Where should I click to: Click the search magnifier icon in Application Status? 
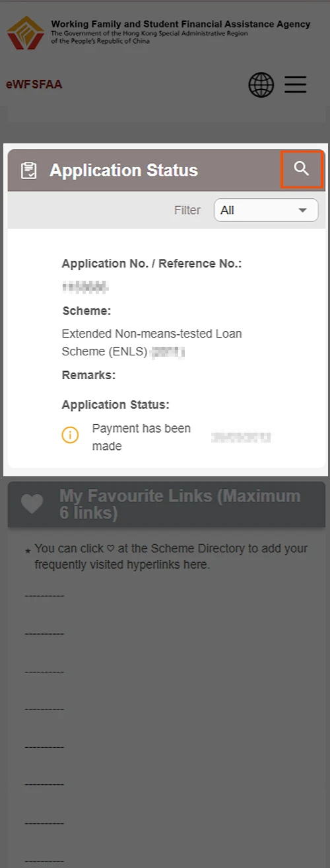[x=302, y=169]
